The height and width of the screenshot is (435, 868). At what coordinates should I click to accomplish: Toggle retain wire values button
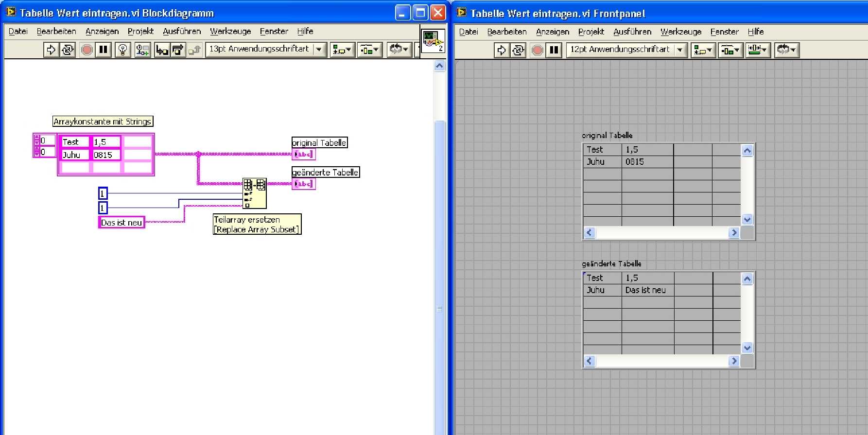(142, 50)
